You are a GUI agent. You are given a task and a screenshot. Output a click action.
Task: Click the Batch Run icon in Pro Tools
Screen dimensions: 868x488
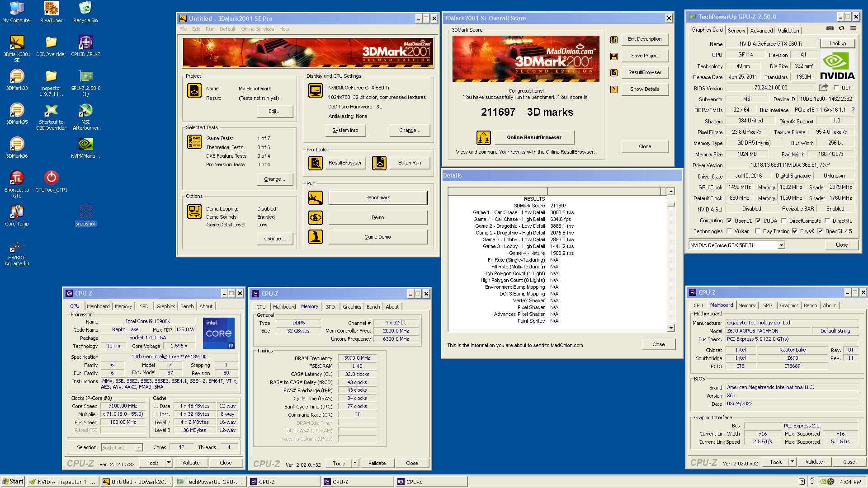(x=379, y=163)
